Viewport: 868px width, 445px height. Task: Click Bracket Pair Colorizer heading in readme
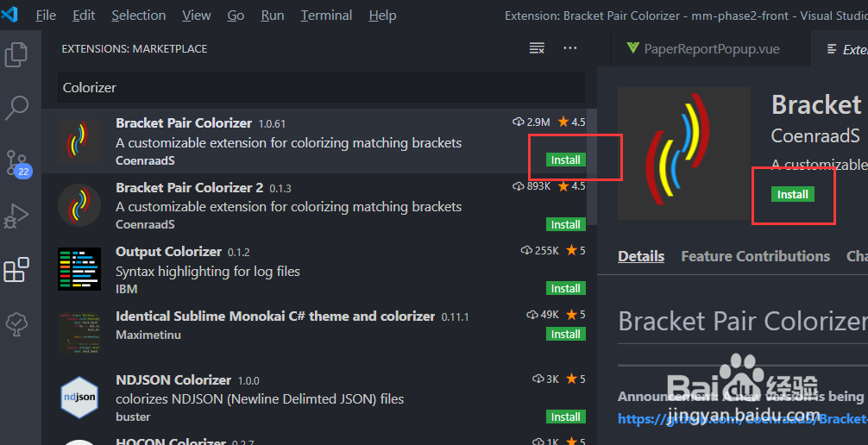point(742,321)
